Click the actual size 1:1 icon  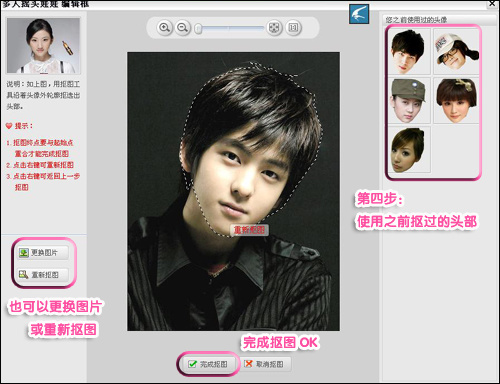(293, 28)
